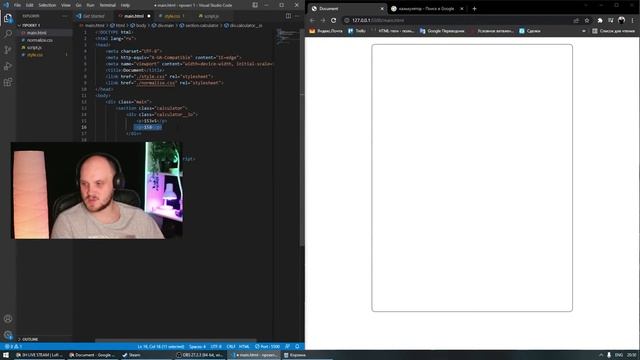The width and height of the screenshot is (640, 360).
Task: Open Windows Start menu
Action: [x=6, y=355]
